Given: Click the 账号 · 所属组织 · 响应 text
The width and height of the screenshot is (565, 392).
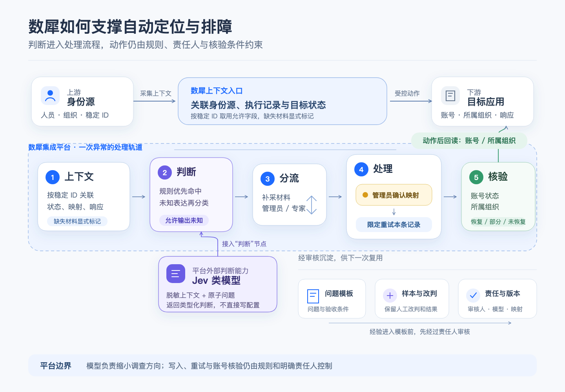Looking at the screenshot, I should pos(478,115).
